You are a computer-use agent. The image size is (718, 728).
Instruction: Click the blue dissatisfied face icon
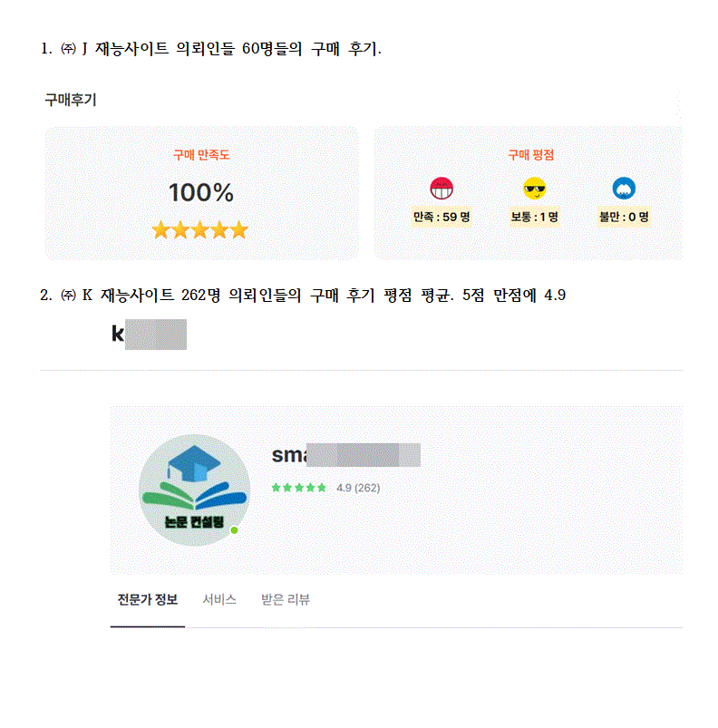click(x=624, y=189)
